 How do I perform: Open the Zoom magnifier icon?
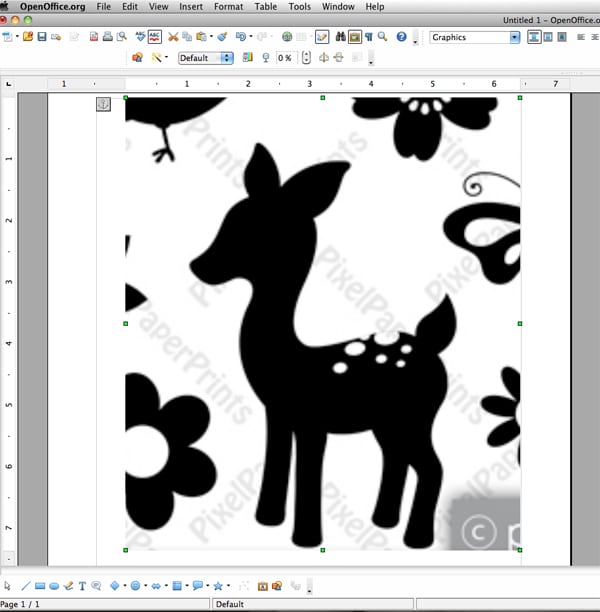(x=383, y=37)
